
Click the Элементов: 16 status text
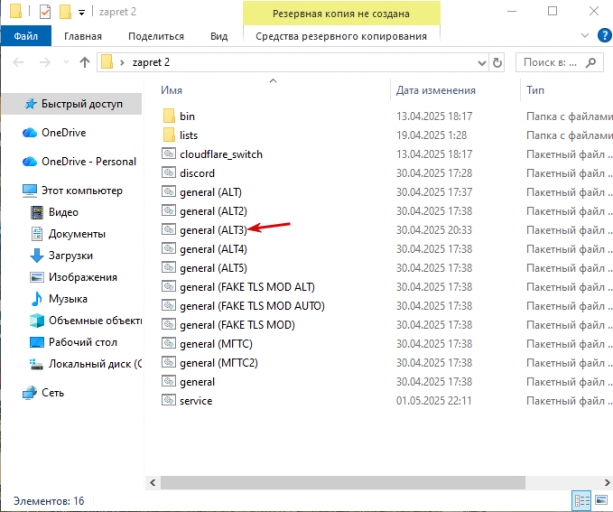pyautogui.click(x=49, y=501)
